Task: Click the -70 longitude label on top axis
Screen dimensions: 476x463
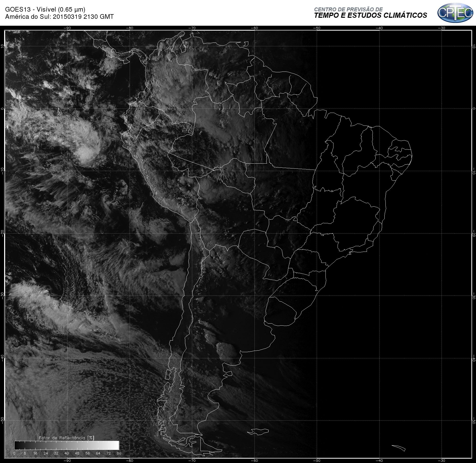Action: (192, 28)
